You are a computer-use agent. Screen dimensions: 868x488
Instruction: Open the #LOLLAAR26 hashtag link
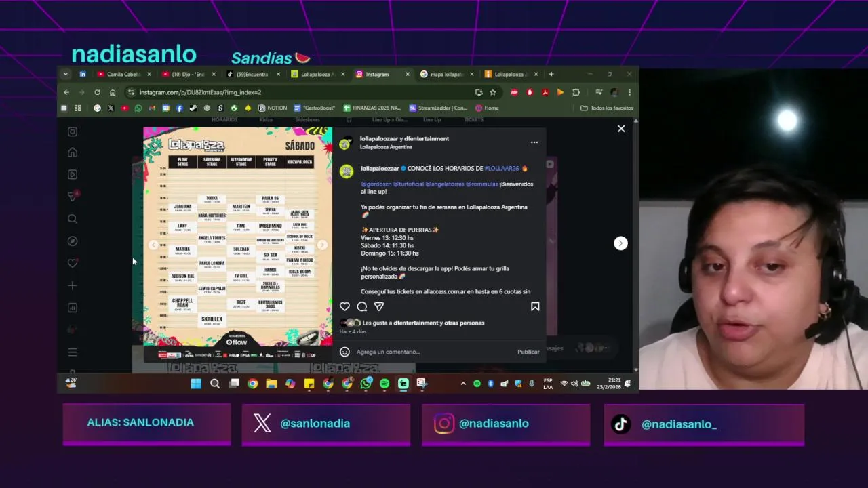point(502,168)
